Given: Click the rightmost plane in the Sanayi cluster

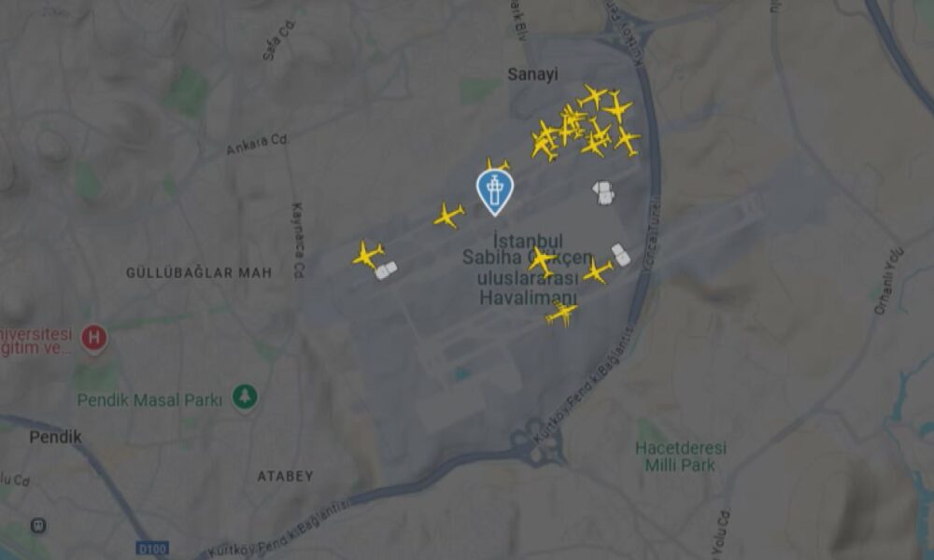Looking at the screenshot, I should point(626,141).
